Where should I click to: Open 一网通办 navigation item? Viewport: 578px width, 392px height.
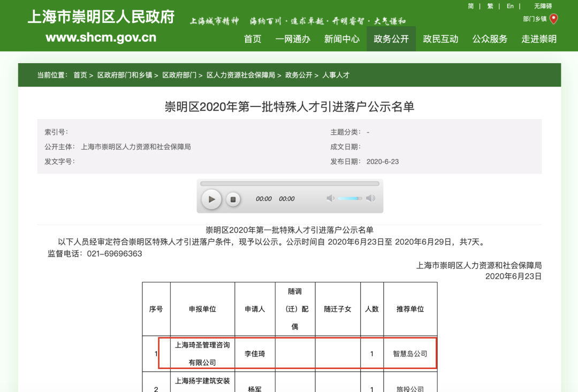[293, 39]
